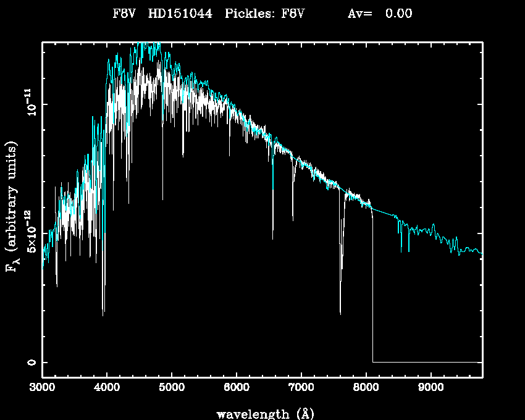525x420 pixels.
Task: Select the 'Av= 0.00' extinction value
Action: coord(380,14)
